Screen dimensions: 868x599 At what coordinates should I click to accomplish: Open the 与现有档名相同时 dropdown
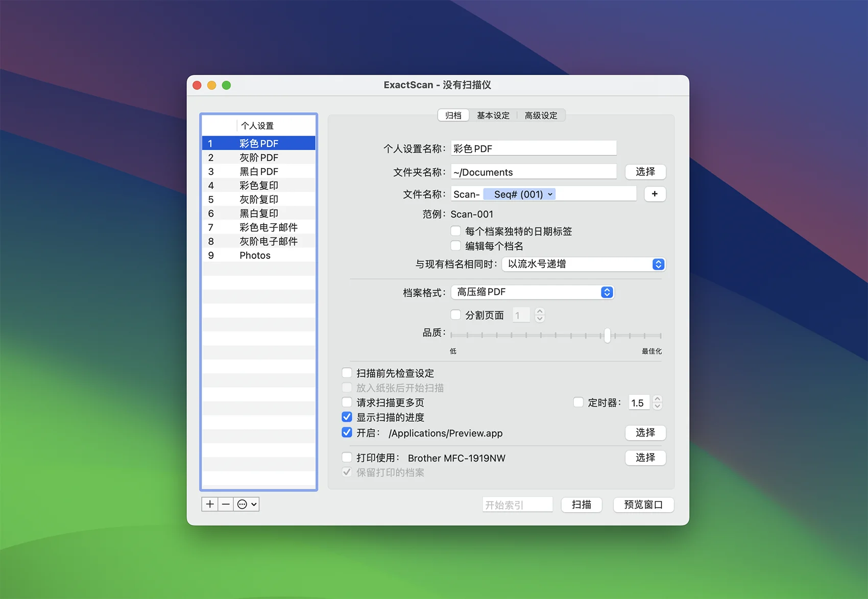[584, 264]
